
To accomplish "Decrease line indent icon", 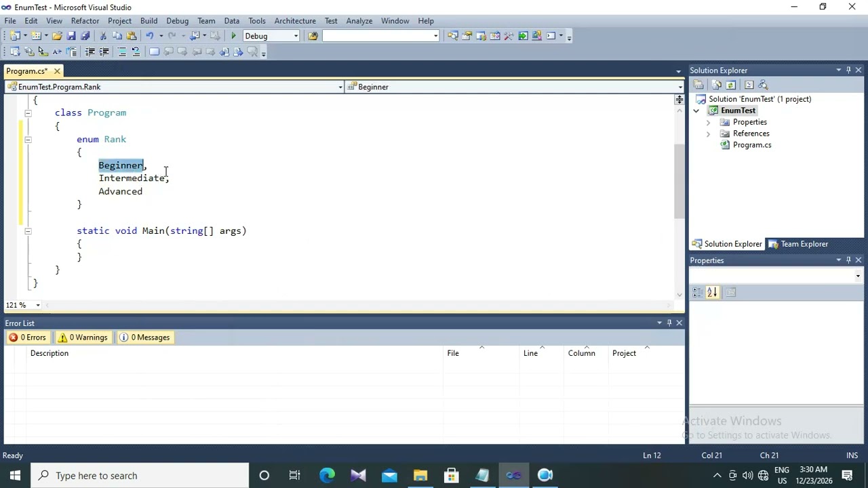I will pos(90,52).
